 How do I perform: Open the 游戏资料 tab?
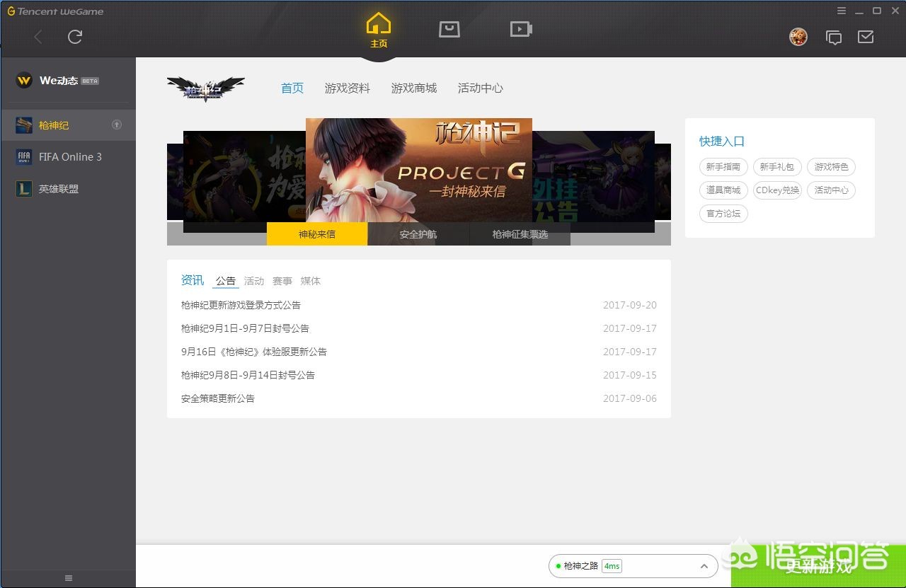pyautogui.click(x=348, y=88)
